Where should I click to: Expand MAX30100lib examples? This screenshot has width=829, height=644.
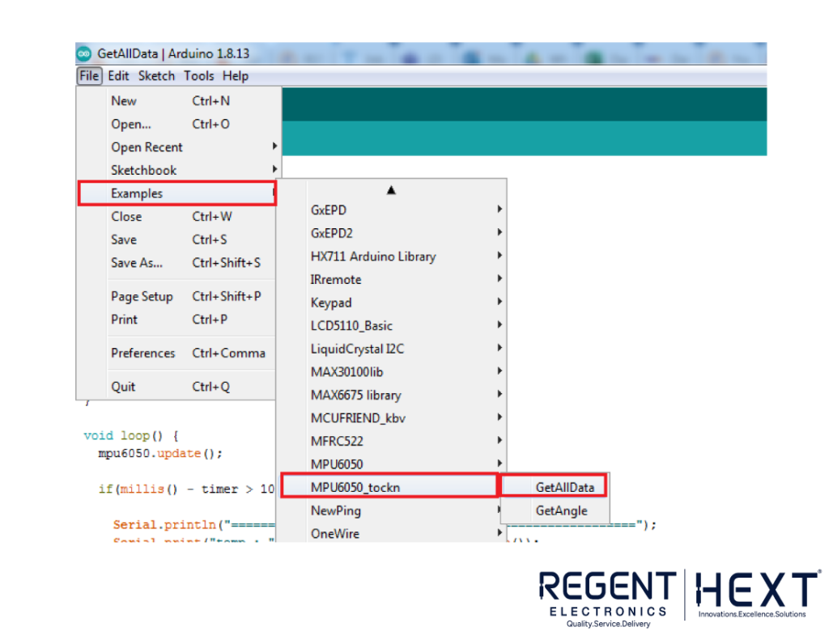click(393, 372)
